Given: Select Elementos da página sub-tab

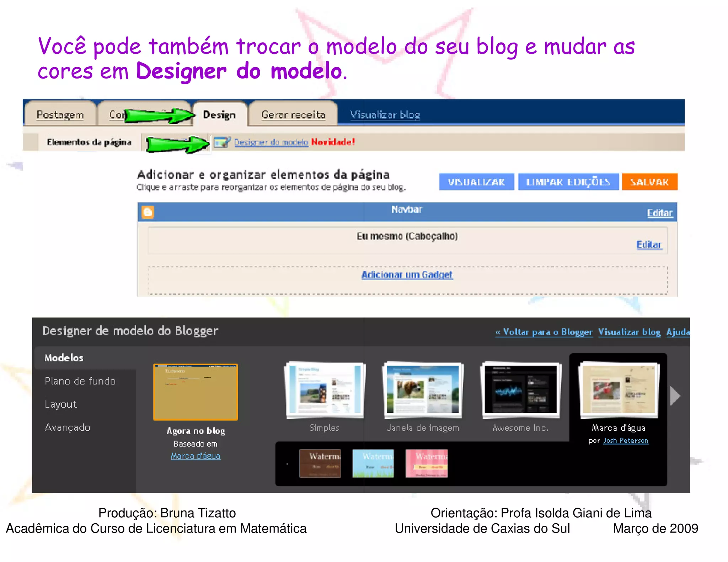Looking at the screenshot, I should click(x=89, y=142).
